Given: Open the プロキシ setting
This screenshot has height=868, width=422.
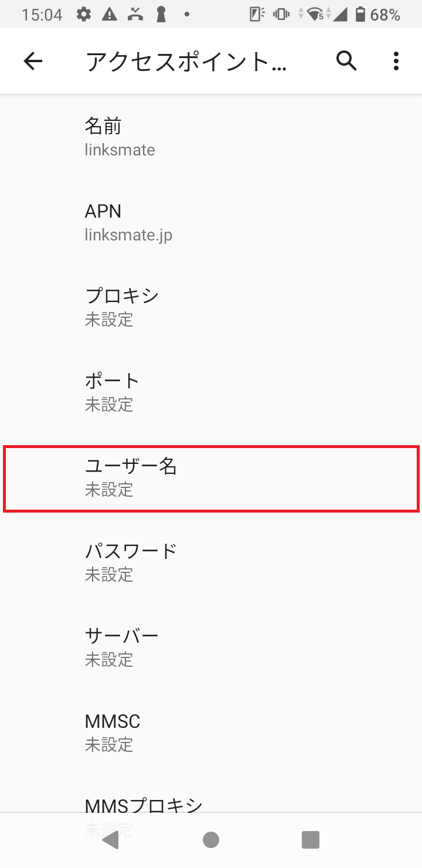Looking at the screenshot, I should click(x=211, y=306).
